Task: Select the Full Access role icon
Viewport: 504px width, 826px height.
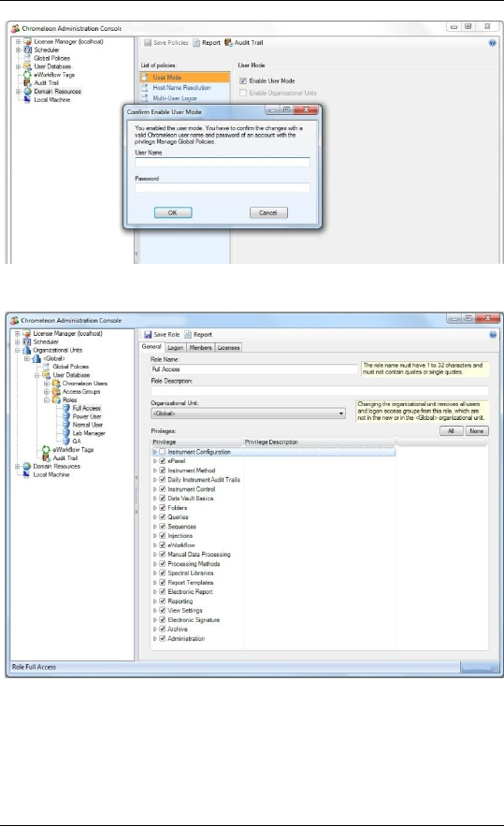Action: point(66,408)
